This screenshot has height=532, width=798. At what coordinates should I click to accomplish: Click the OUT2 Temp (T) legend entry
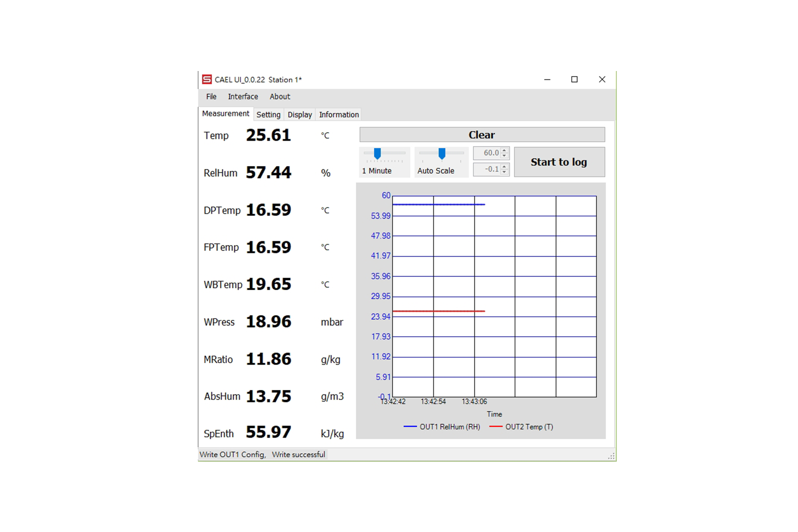[521, 427]
